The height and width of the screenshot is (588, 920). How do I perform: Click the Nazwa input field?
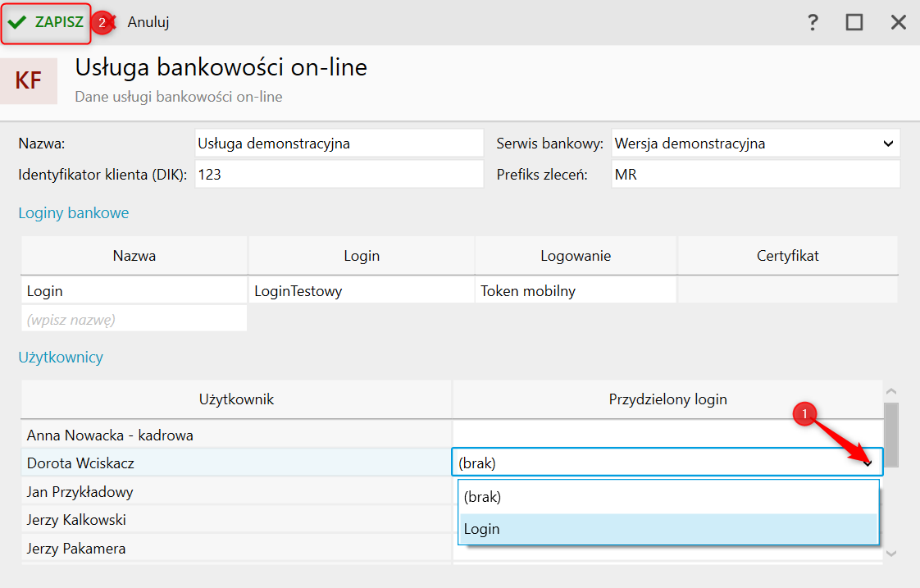click(x=339, y=144)
